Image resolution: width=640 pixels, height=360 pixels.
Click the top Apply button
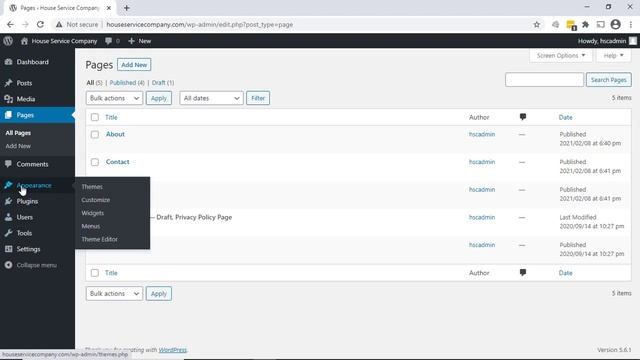[x=159, y=98]
